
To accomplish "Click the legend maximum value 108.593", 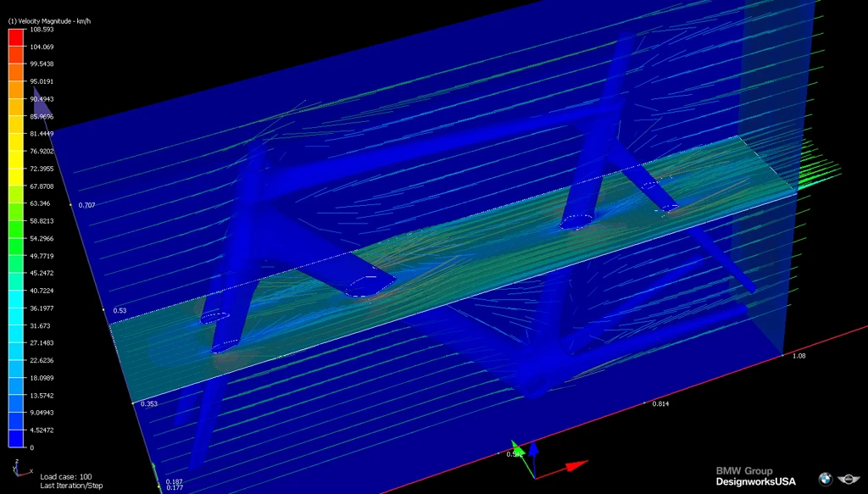I will tap(42, 30).
